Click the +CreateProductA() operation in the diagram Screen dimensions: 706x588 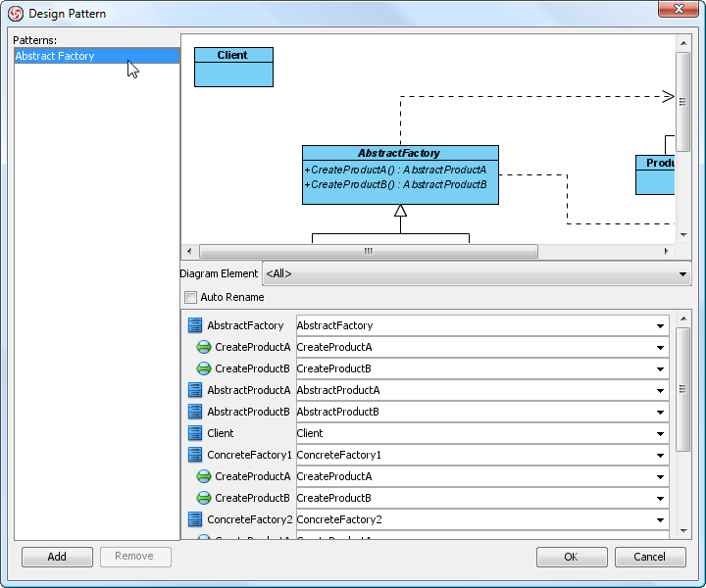tap(396, 171)
